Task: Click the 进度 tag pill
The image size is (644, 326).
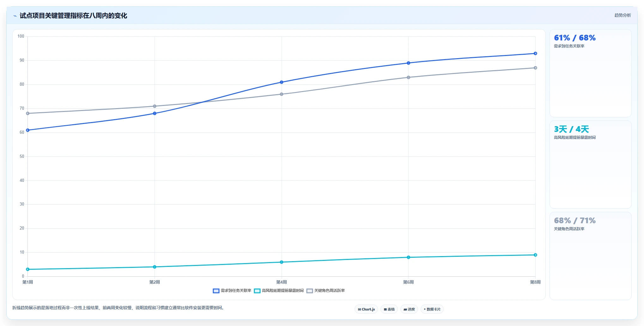Action: (409, 309)
